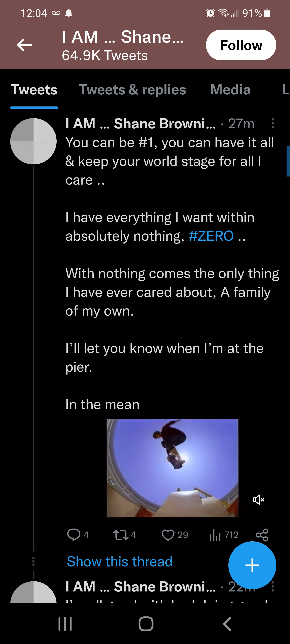Play the skateboarding video
Image resolution: width=290 pixels, height=644 pixels.
(x=172, y=468)
